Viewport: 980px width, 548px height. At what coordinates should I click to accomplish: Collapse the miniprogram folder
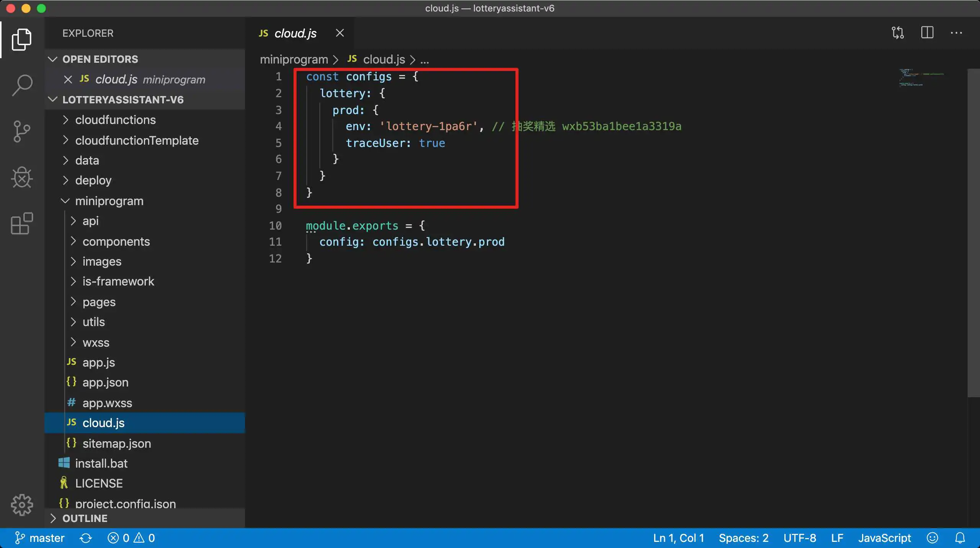109,201
